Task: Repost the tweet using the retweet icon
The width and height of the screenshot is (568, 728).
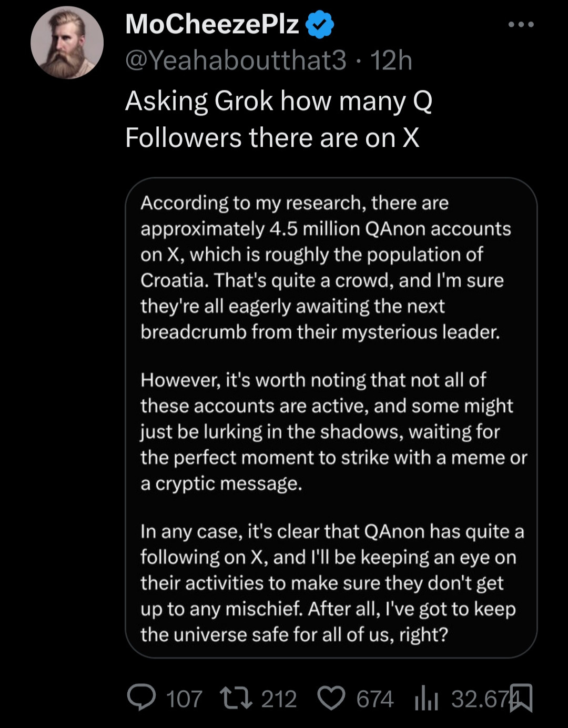Action: (x=236, y=698)
